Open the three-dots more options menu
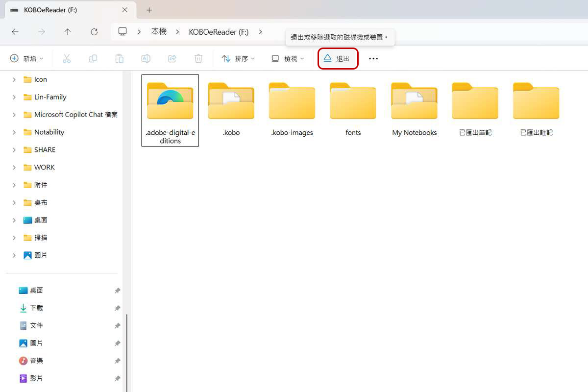 (x=373, y=59)
